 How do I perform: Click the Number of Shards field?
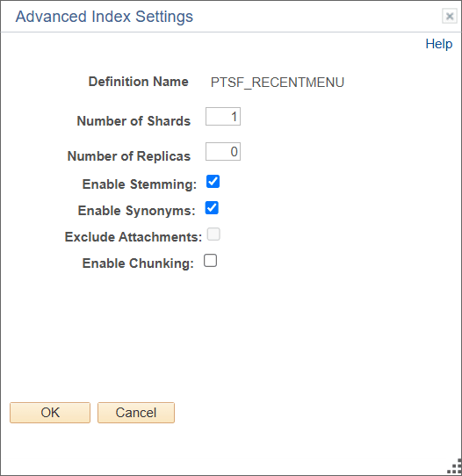pos(223,116)
